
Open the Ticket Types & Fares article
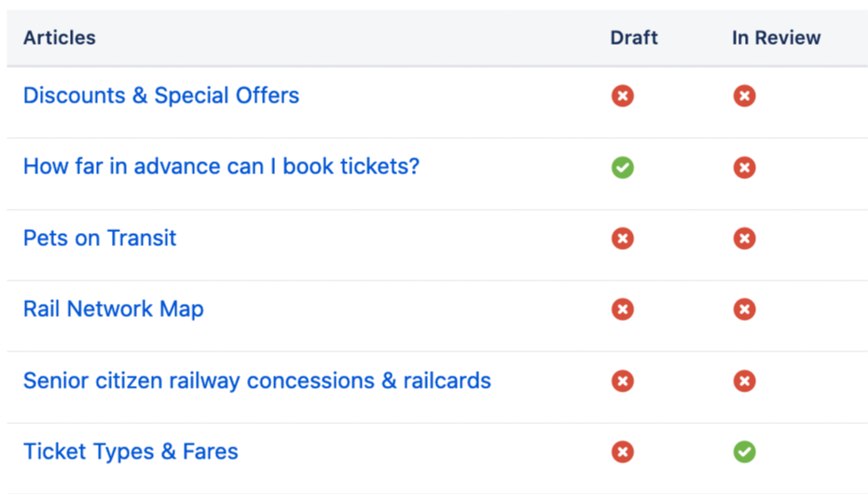(131, 452)
